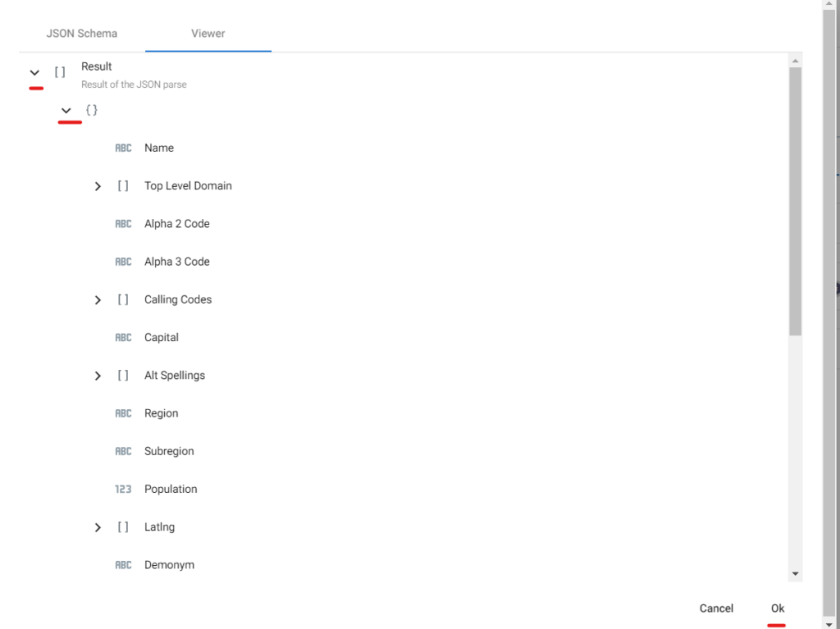Screen dimensions: 840x629
Task: Click the array icon beside Top Level Domain
Action: coord(123,186)
